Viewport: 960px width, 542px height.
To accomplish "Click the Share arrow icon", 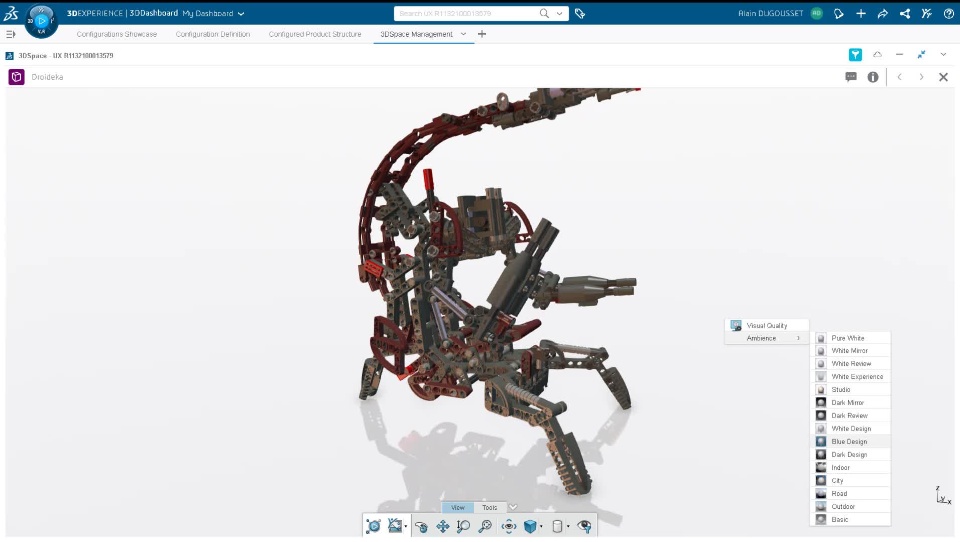I will click(x=883, y=13).
